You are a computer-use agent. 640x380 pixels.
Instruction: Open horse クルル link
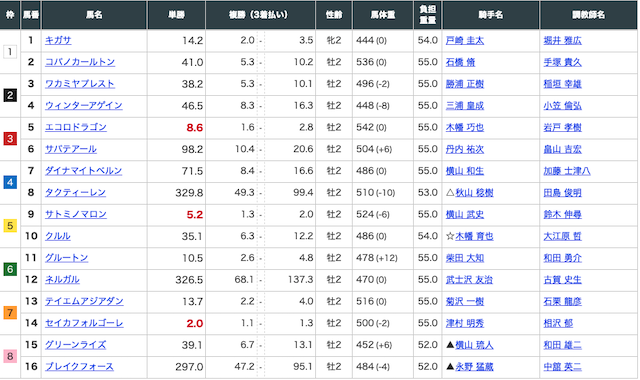click(58, 236)
